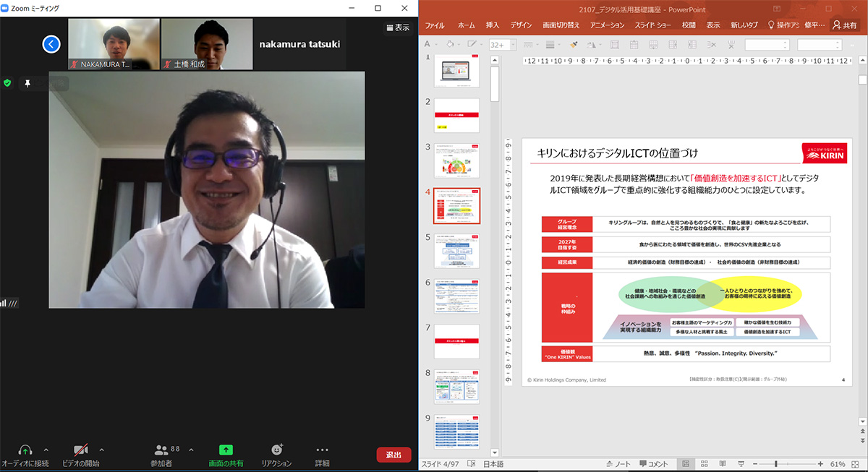Image resolution: width=868 pixels, height=472 pixels.
Task: Click Zoom's join audio headphone icon
Action: click(25, 450)
